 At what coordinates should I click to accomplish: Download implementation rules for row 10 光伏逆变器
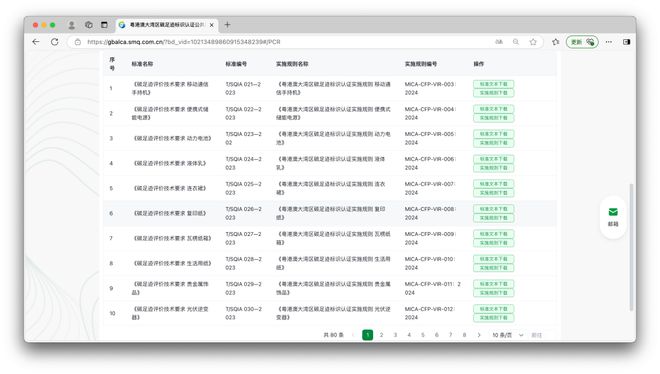coord(493,318)
